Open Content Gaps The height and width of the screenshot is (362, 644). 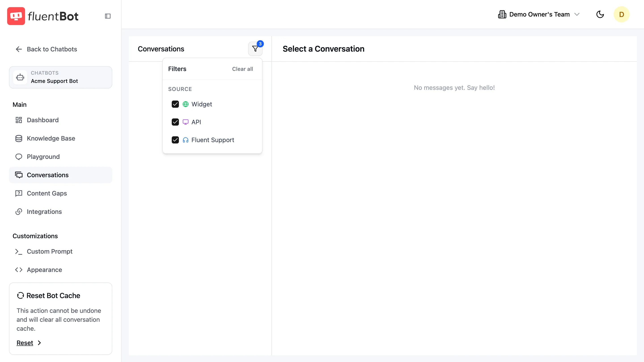[61, 193]
